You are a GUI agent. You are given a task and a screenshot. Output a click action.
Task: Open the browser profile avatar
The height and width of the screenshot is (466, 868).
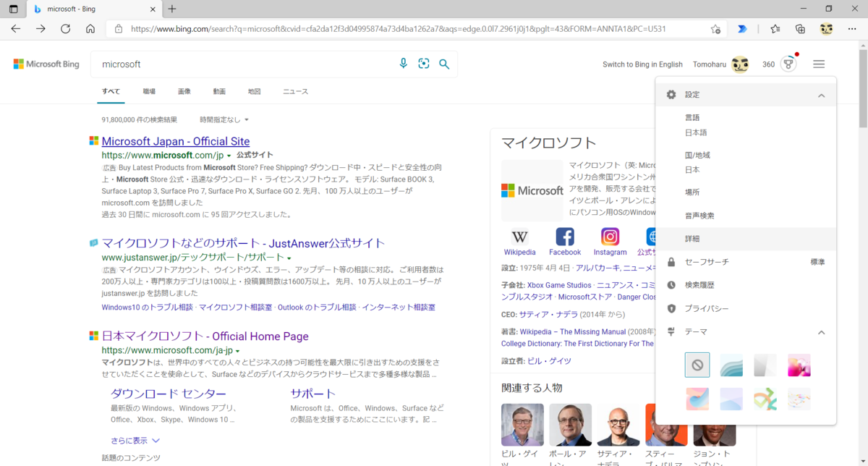(826, 29)
